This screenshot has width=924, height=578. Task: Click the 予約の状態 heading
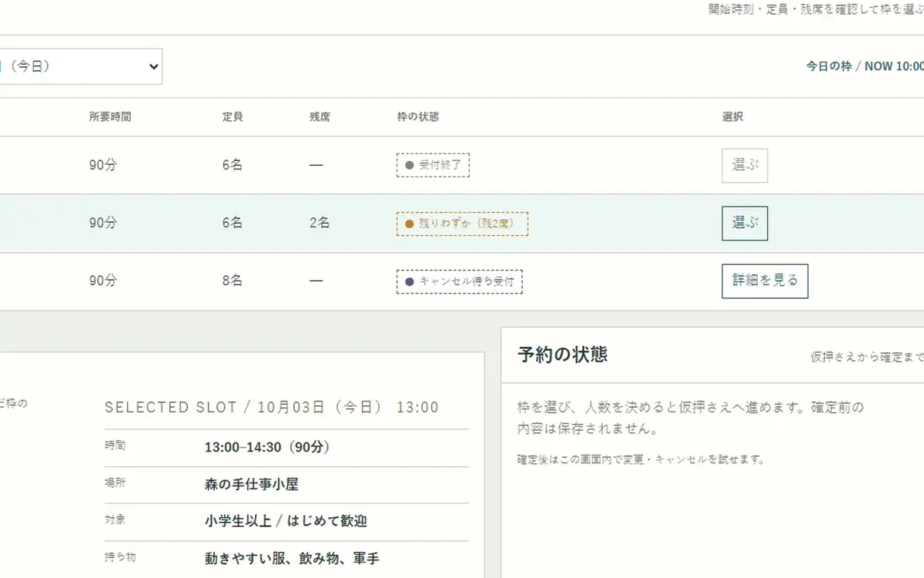pos(563,355)
